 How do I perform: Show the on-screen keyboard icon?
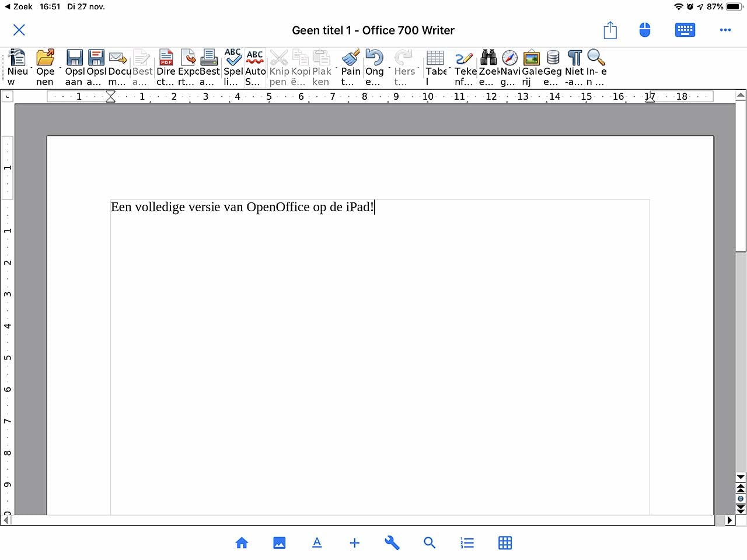tap(685, 30)
